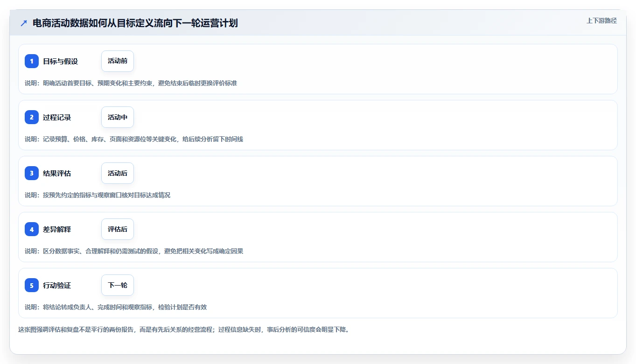Screen dimensions: 636x364
Task: Click the footer note starting 这张图强调评估和复盘
Action: (x=184, y=329)
